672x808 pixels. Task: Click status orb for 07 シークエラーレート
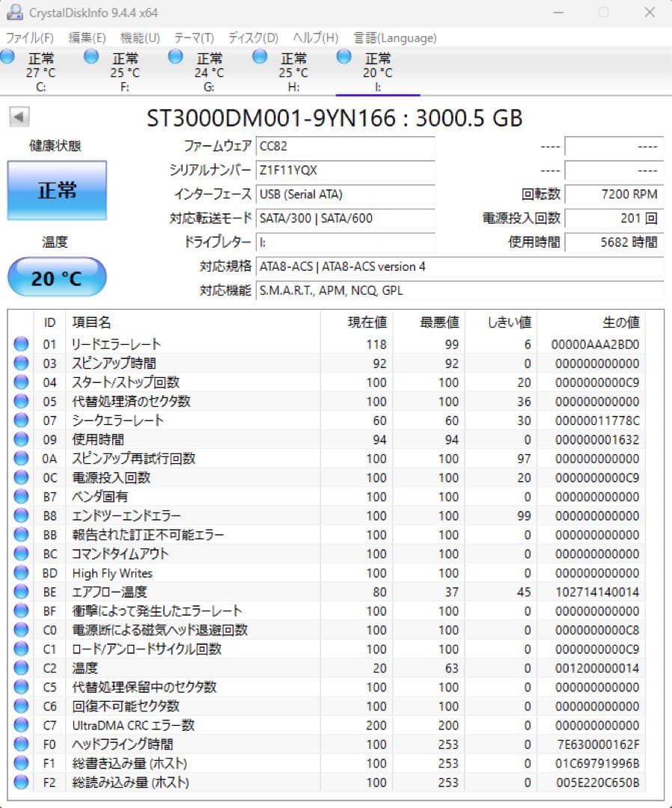[21, 420]
